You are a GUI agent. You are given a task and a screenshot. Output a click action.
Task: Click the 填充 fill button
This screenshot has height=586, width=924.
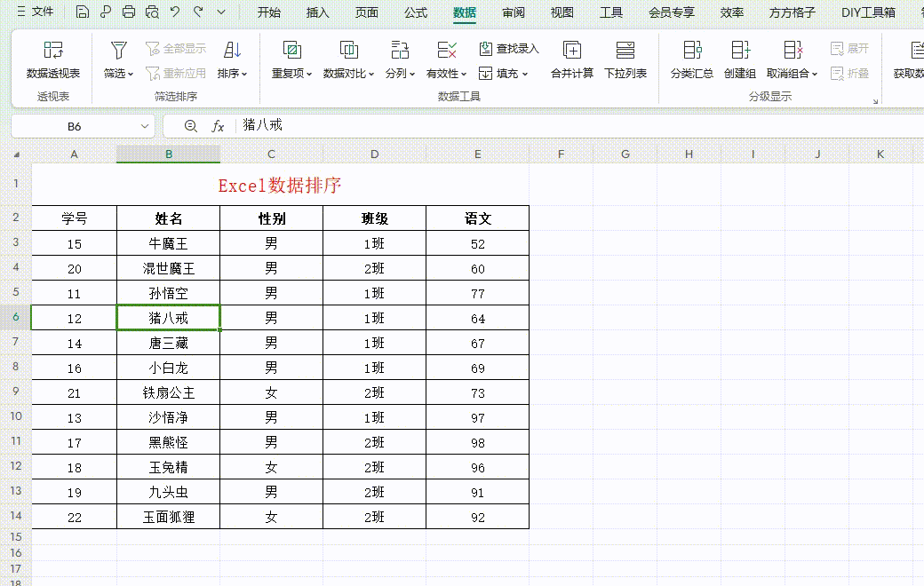point(498,73)
